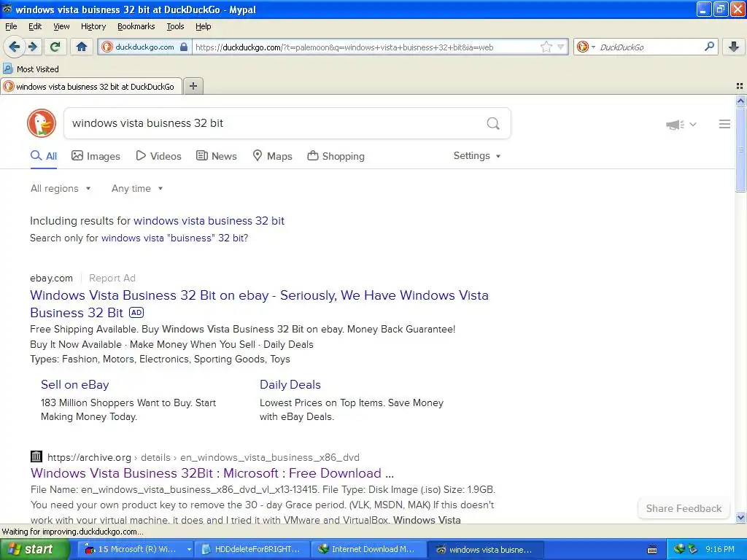
Task: Search only for windows vista "buisness" 32 bit
Action: click(175, 238)
